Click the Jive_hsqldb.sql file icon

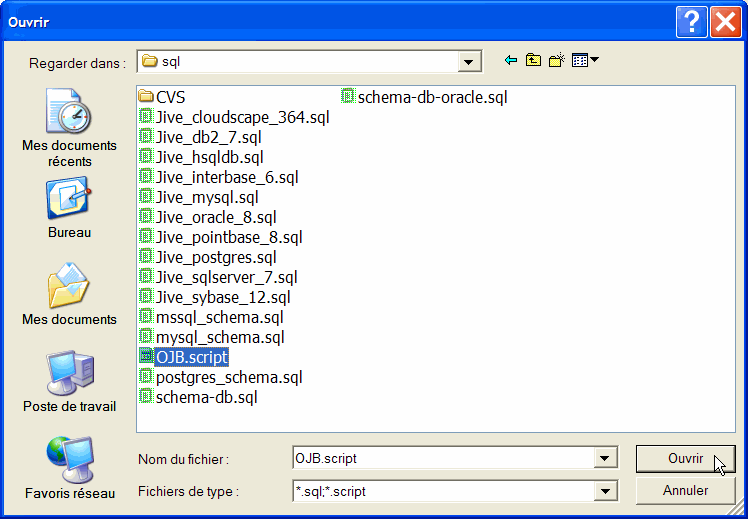click(x=145, y=156)
